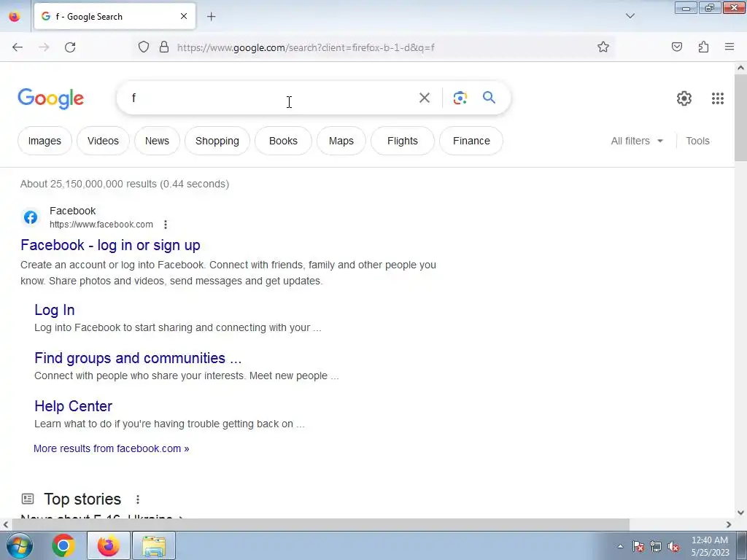Filter results by News
Image resolution: width=747 pixels, height=560 pixels.
[157, 141]
